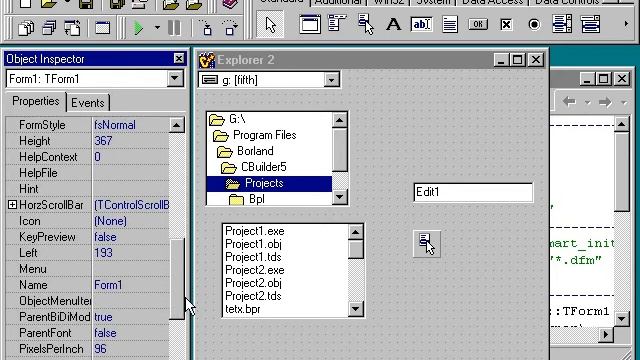Click file list scroll-down arrow
Screen dimensions: 640x360
click(x=356, y=309)
